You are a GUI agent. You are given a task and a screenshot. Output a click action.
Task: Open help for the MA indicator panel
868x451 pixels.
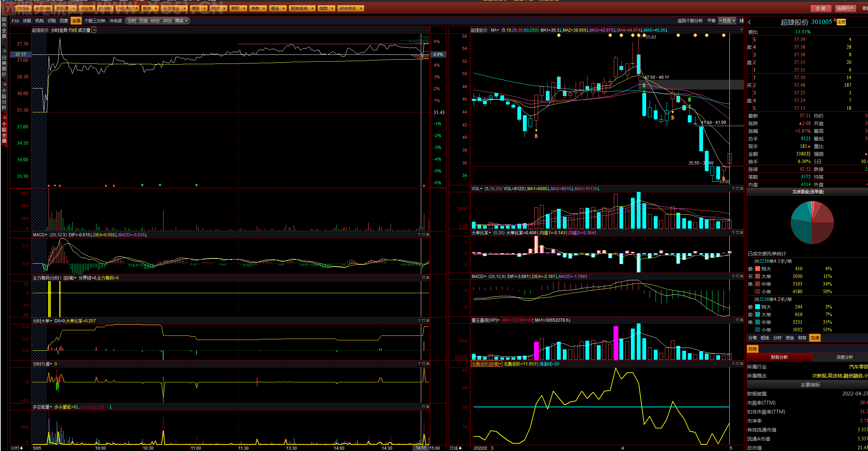[741, 30]
